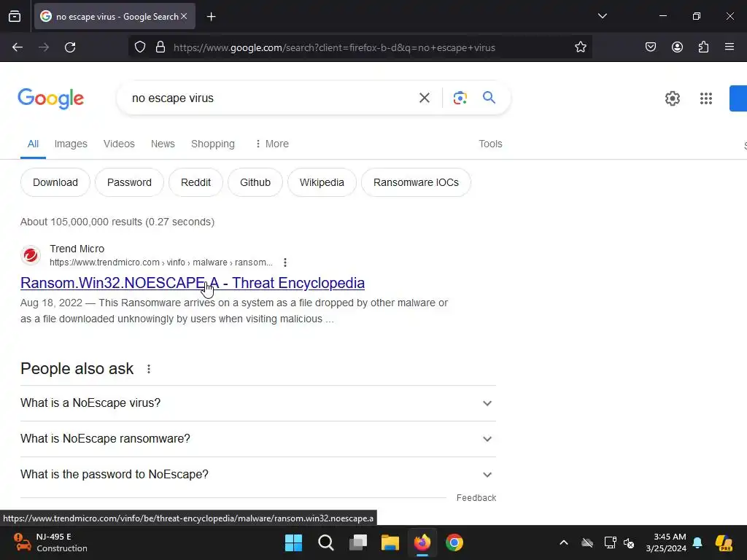Click the Firefox taskbar icon
This screenshot has width=747, height=560.
[x=422, y=542]
